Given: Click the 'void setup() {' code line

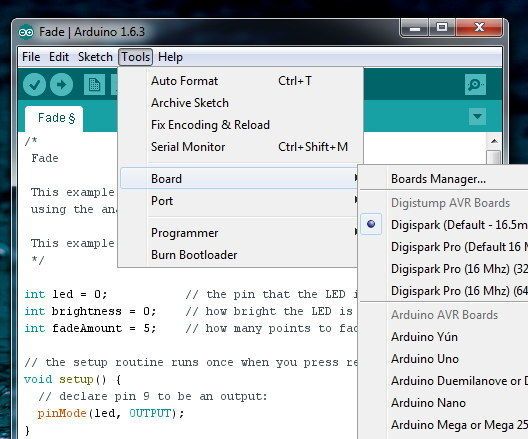Looking at the screenshot, I should pyautogui.click(x=72, y=379).
